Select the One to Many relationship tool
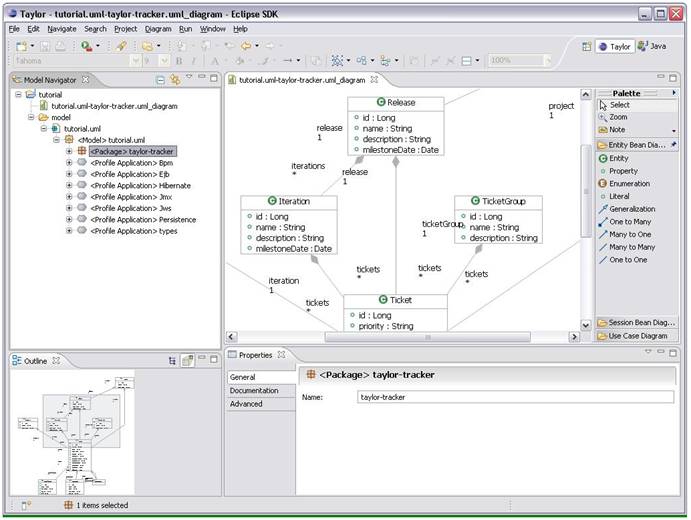Screen dimensions: 691x520 pyautogui.click(x=630, y=222)
